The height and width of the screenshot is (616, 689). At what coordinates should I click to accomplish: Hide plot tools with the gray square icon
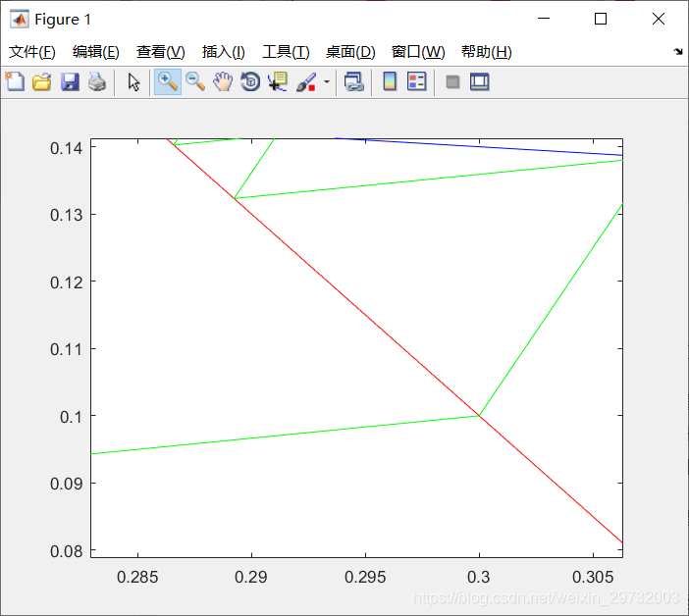(x=452, y=81)
